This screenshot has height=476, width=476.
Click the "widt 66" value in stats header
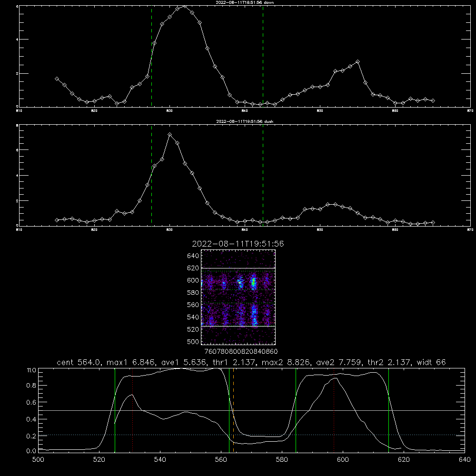click(431, 362)
